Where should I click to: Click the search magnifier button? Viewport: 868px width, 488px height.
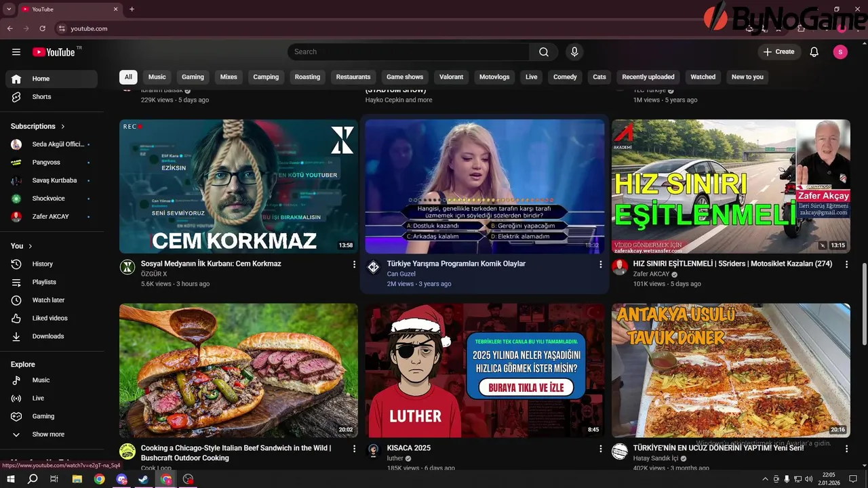pyautogui.click(x=544, y=52)
